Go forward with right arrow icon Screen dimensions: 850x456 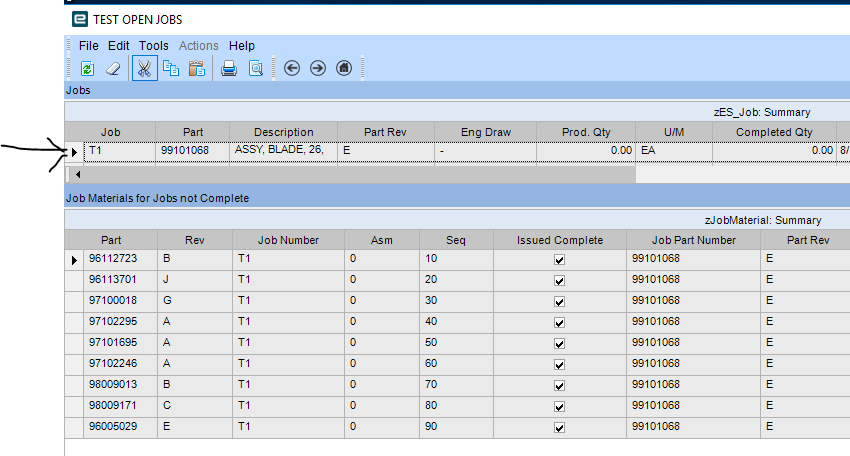tap(318, 68)
